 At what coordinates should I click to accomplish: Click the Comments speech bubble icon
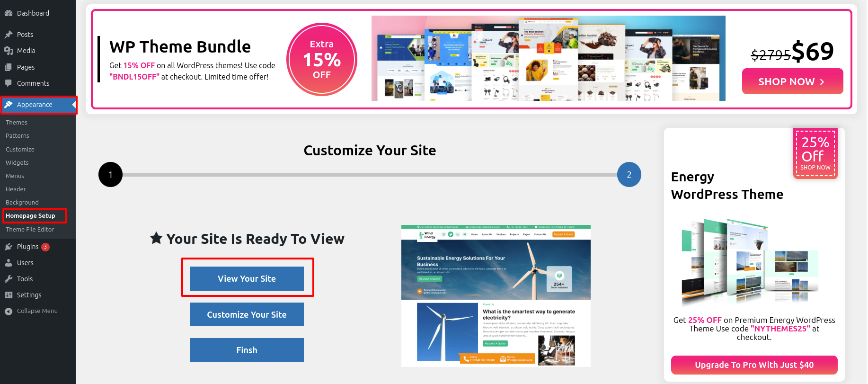coord(9,83)
